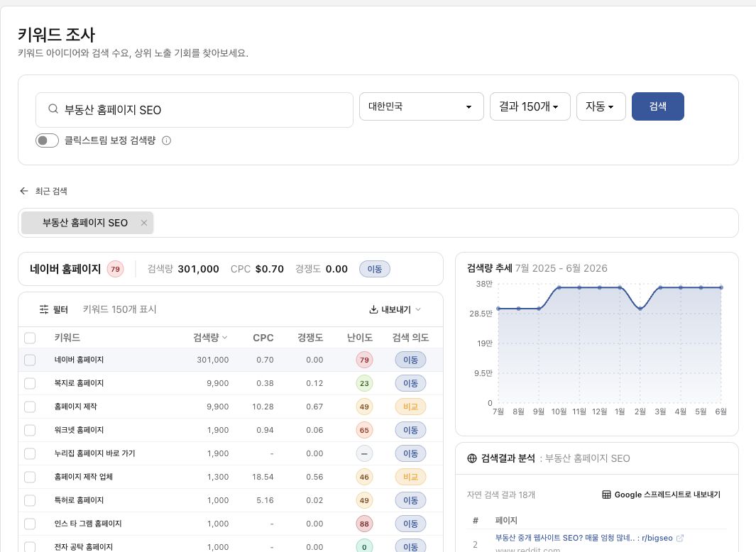Click the 필터 button label
756x552 pixels.
pos(60,309)
